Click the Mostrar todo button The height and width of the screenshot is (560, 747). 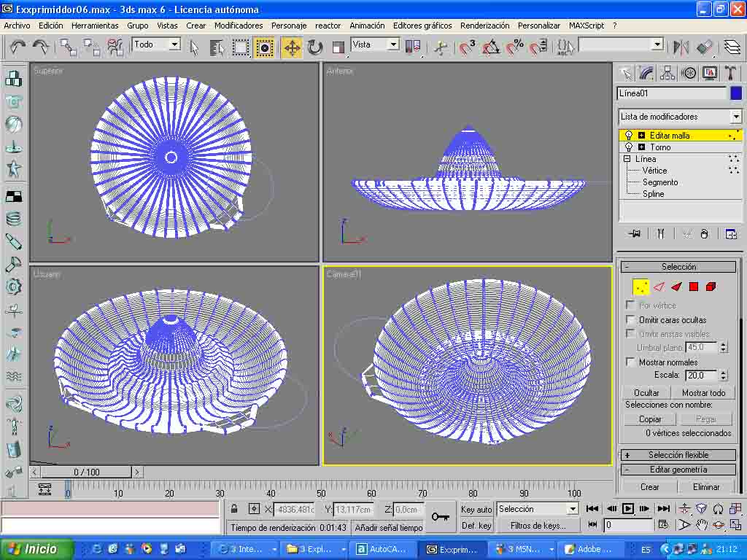tap(703, 393)
